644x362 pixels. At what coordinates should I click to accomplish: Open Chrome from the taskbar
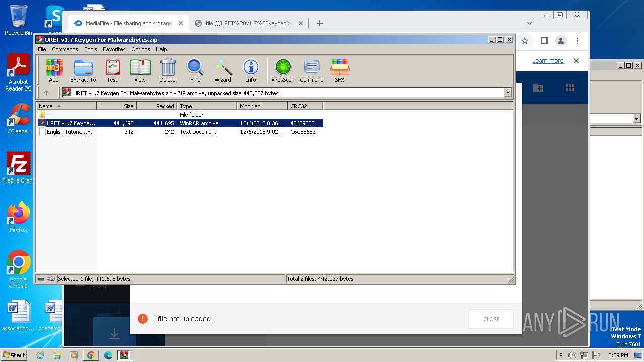(x=91, y=355)
